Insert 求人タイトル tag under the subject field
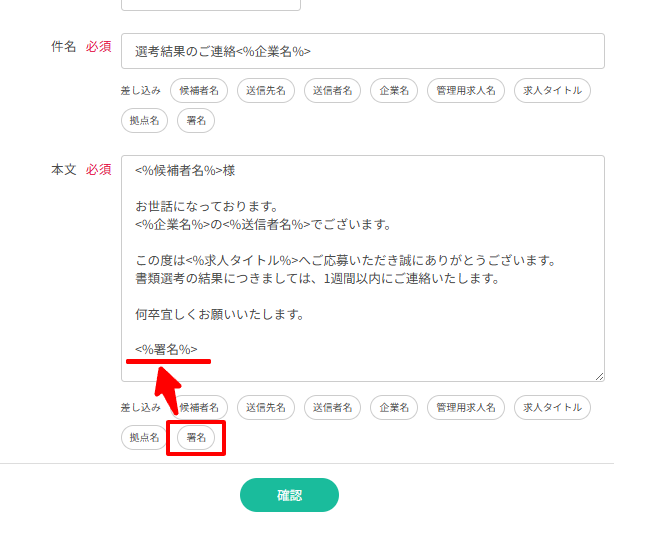The height and width of the screenshot is (533, 660). pos(552,91)
